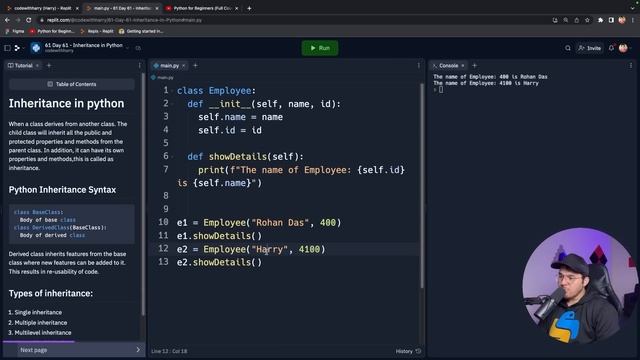Add a new tab in Tutorial pane
The image size is (640, 360).
(49, 65)
